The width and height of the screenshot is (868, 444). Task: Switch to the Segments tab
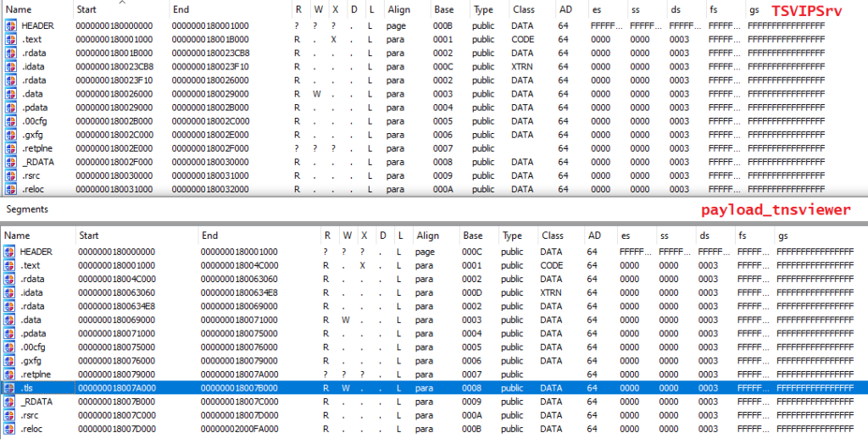27,208
